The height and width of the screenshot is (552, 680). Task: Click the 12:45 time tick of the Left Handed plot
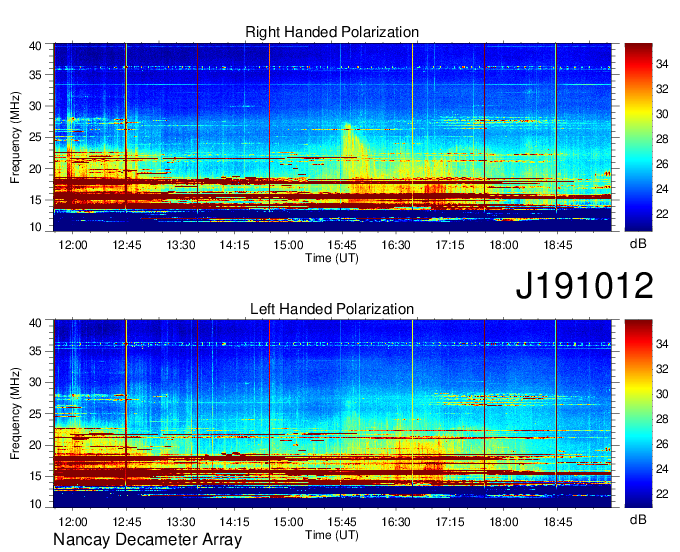[x=127, y=522]
